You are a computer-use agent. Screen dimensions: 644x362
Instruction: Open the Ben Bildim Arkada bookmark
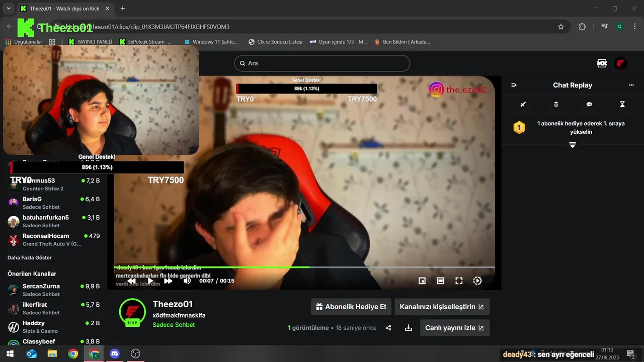pos(403,42)
